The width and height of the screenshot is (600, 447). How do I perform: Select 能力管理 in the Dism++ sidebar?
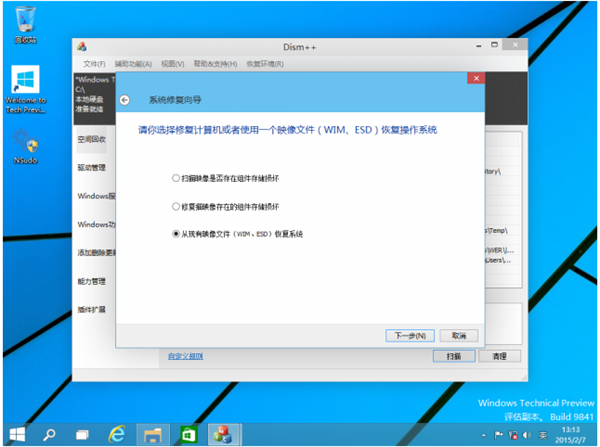pyautogui.click(x=91, y=281)
